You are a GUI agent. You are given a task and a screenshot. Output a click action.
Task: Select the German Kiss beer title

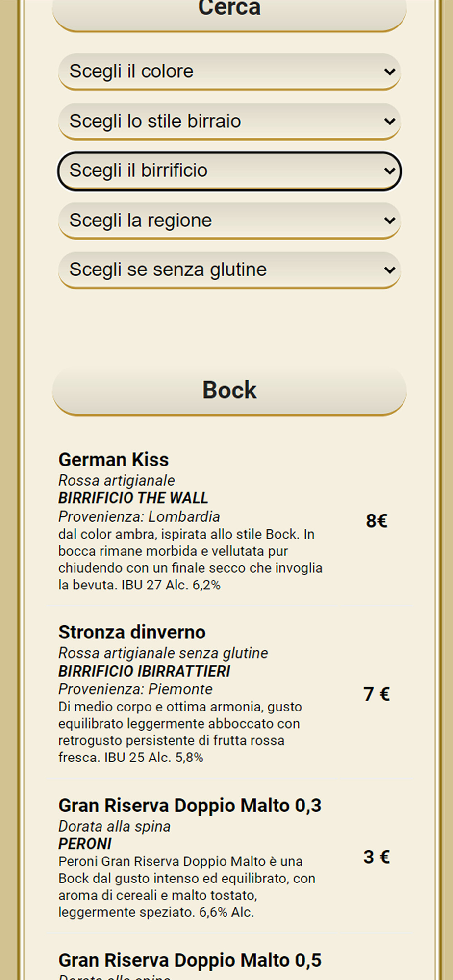click(x=114, y=460)
